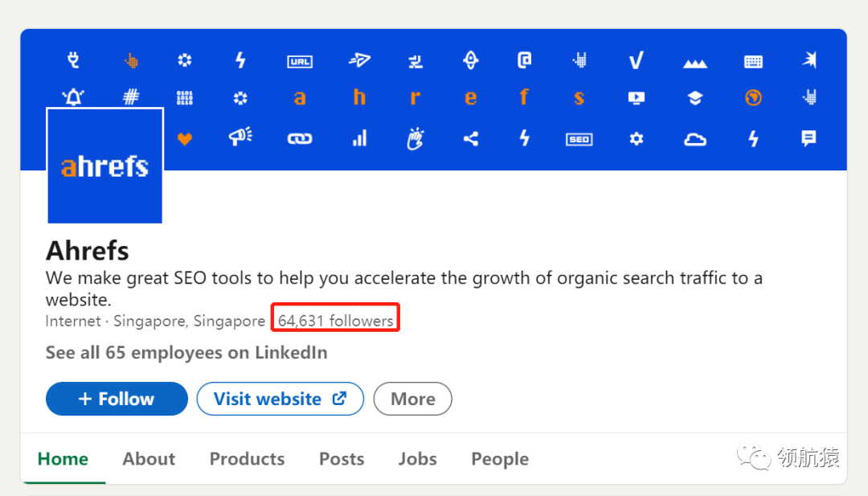Click the Ahrefs logo thumbnail

click(x=105, y=166)
